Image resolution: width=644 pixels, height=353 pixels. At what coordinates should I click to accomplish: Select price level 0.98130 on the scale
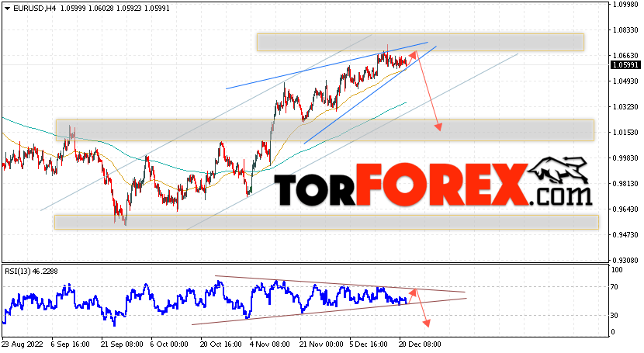pyautogui.click(x=625, y=183)
